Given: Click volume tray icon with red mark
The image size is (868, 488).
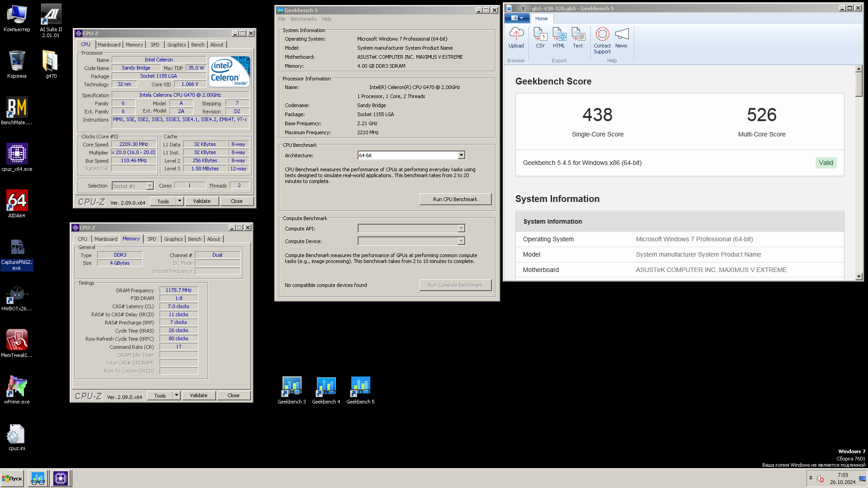Looking at the screenshot, I should click(821, 479).
